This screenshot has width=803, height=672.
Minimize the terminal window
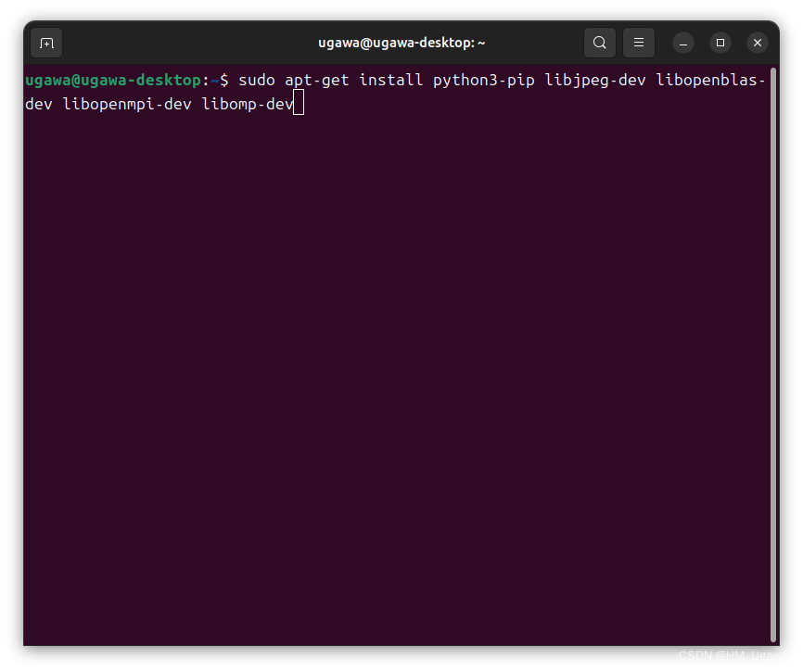[x=683, y=43]
